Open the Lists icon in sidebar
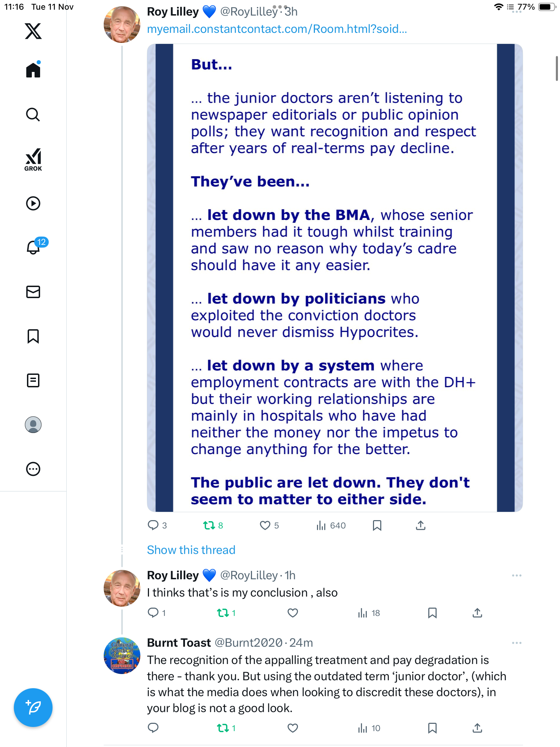Viewport: 560px width, 747px height. (33, 380)
